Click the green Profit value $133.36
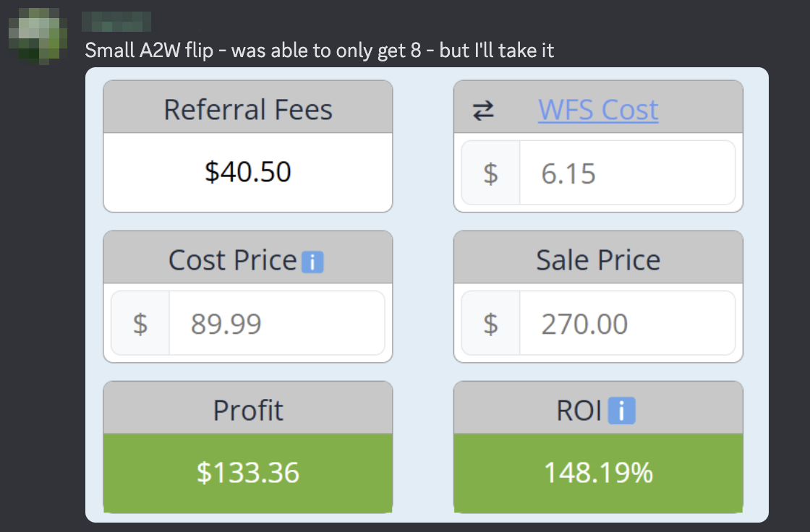The width and height of the screenshot is (810, 532). click(x=248, y=473)
